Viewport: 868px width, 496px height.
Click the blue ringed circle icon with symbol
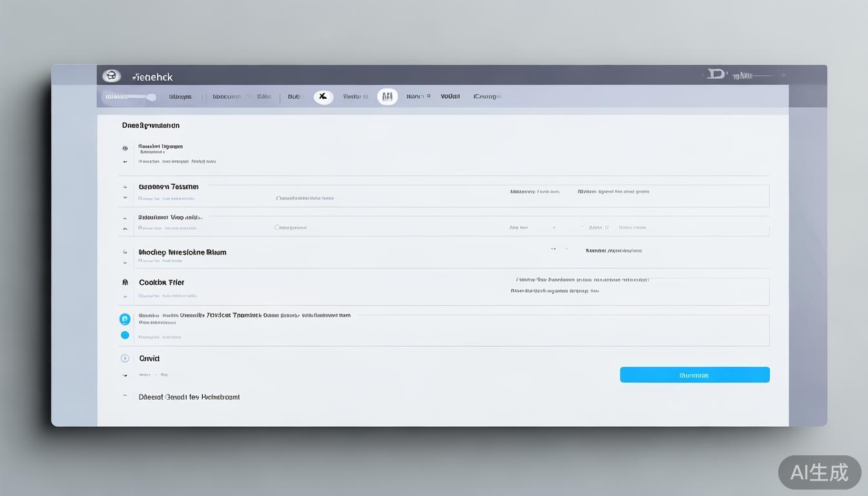(x=125, y=319)
